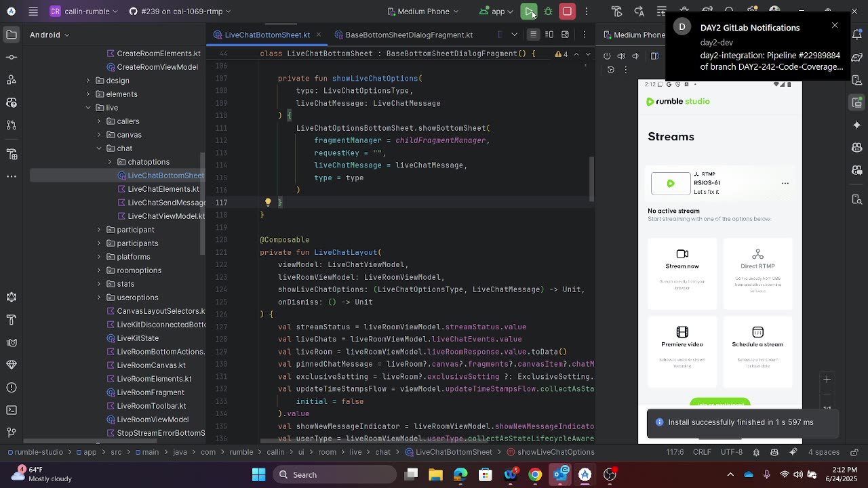This screenshot has width=868, height=488.
Task: Collapse the live folder in project tree
Action: point(88,108)
